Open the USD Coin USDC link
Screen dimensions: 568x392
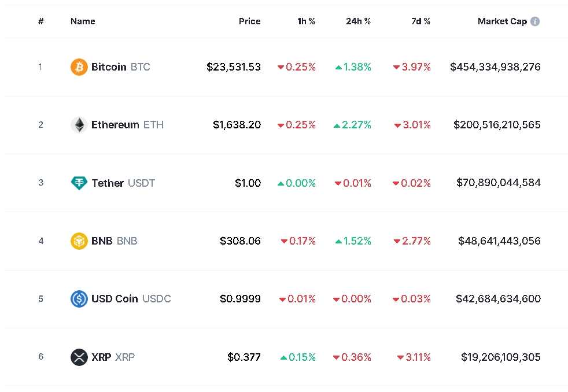coord(131,299)
